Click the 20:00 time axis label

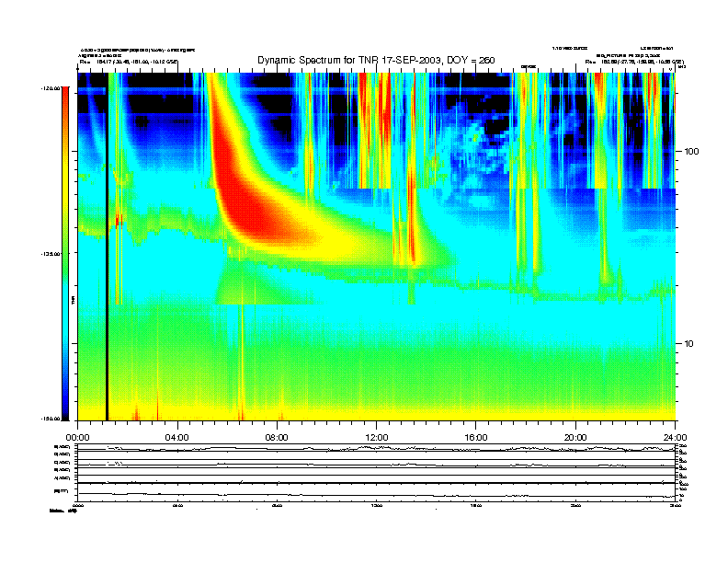pos(575,438)
